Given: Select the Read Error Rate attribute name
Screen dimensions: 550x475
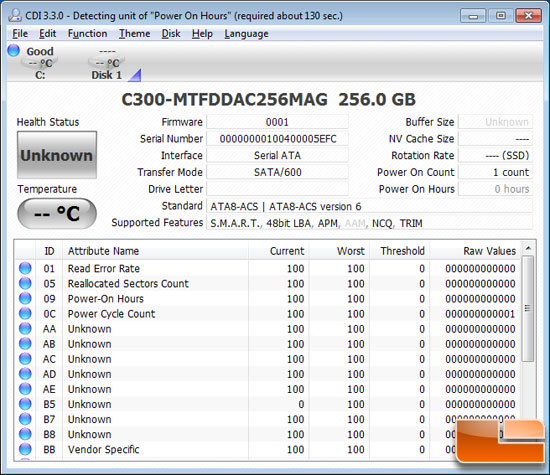Looking at the screenshot, I should [x=104, y=268].
